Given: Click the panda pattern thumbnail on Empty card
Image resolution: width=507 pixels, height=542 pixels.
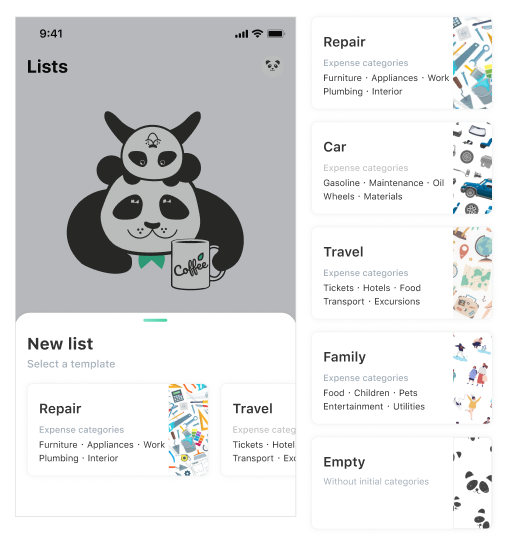Looking at the screenshot, I should click(472, 483).
